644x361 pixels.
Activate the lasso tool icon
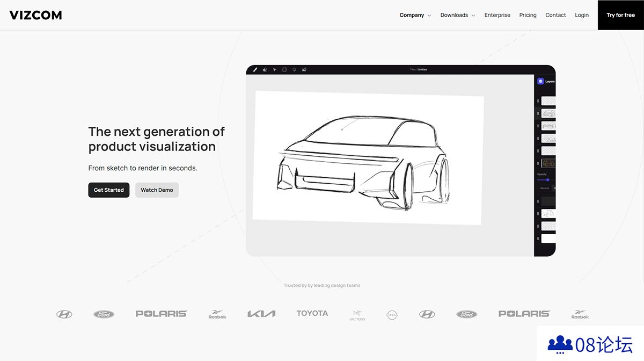[294, 69]
